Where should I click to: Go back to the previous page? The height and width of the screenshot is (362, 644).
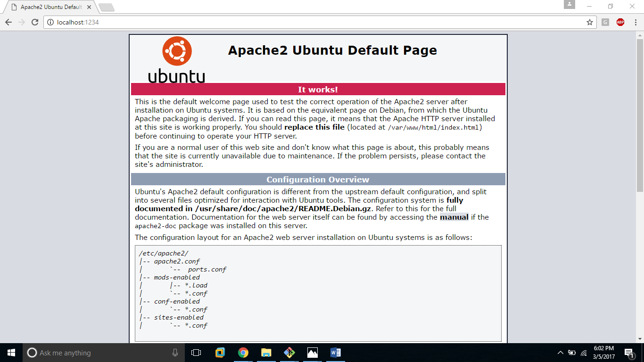tap(8, 22)
